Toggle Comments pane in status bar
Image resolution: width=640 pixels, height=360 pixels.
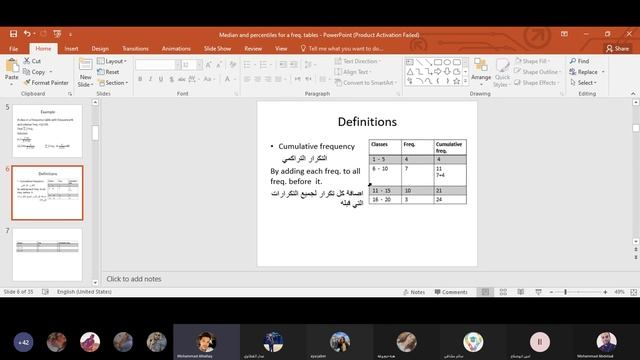[x=451, y=292]
